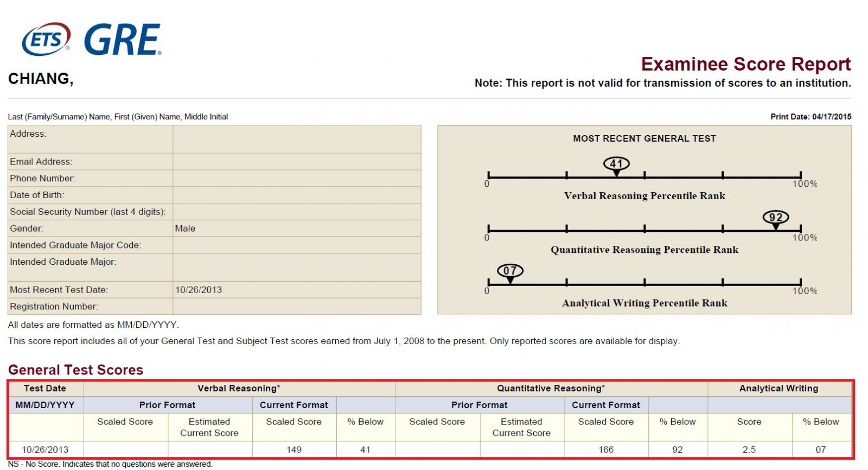Click the Quantitative Reasoning* column header
The width and height of the screenshot is (868, 470).
[x=551, y=389]
